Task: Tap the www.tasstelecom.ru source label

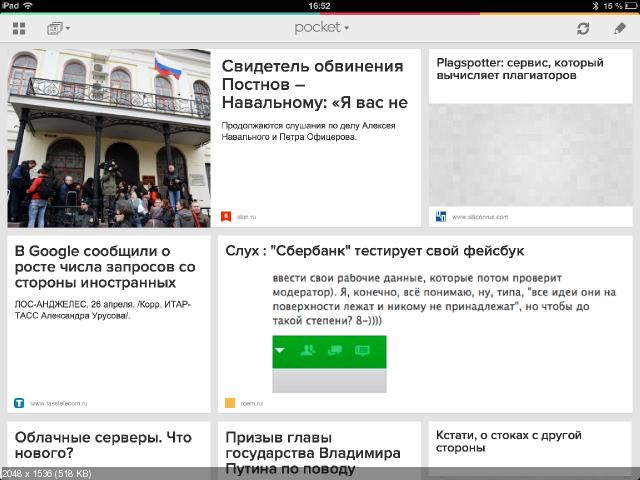Action: 59,403
